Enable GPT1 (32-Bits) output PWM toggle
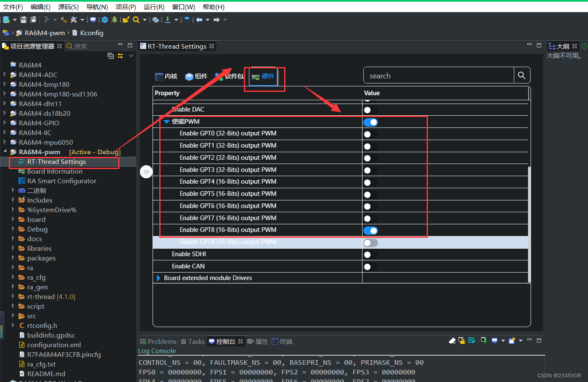Viewport: 588px width, 382px height. point(370,146)
